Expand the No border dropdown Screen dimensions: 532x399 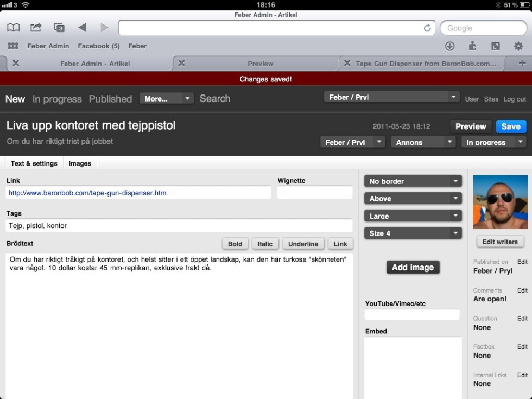click(x=413, y=181)
